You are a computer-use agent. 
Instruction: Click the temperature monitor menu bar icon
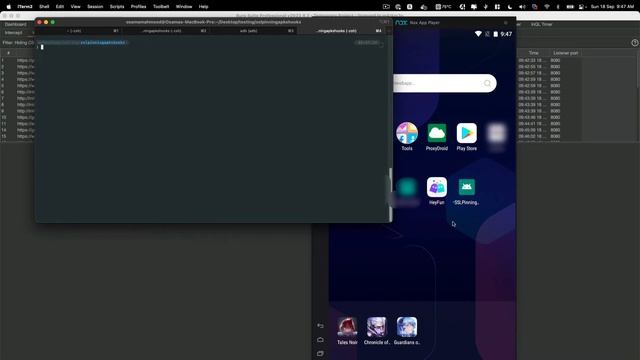[x=443, y=7]
